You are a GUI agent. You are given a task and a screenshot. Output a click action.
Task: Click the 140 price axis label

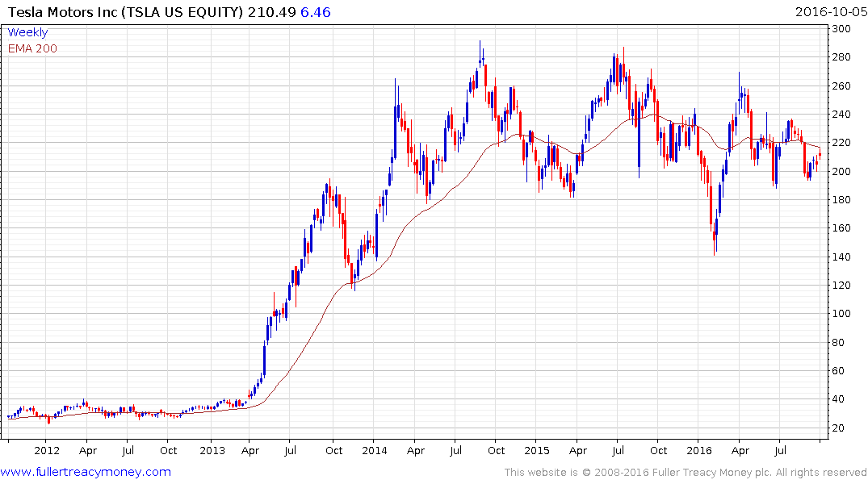841,257
